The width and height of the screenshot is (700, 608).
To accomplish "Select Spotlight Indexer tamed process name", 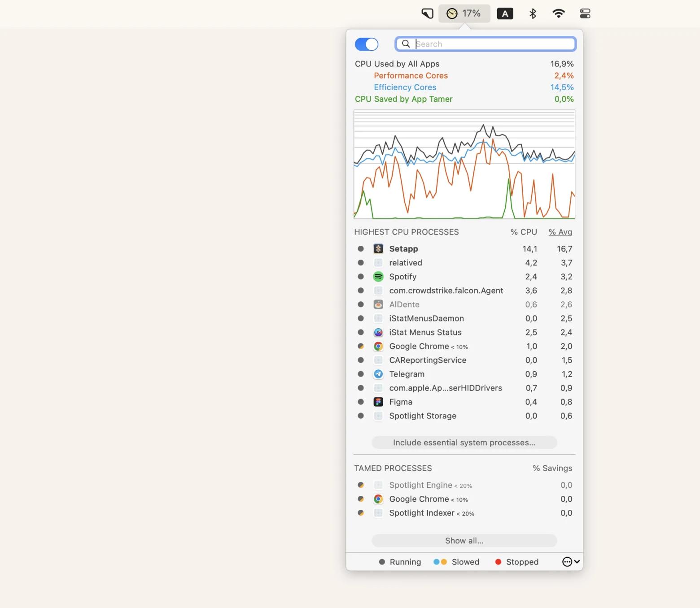I will click(x=422, y=512).
